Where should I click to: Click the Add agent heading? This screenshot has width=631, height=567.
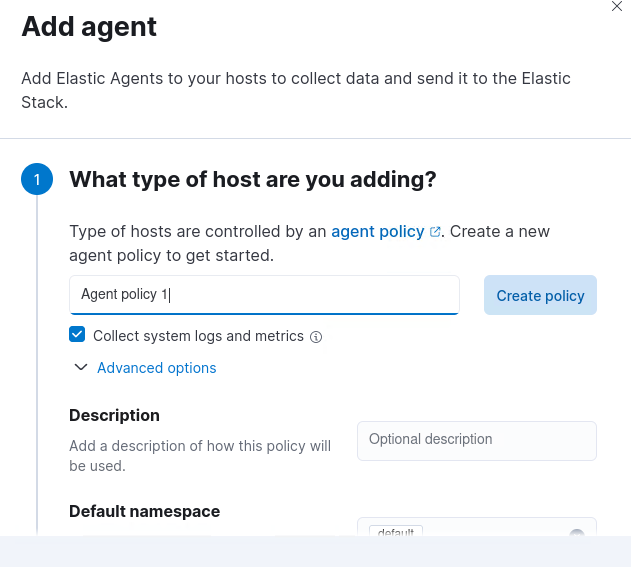[x=89, y=26]
